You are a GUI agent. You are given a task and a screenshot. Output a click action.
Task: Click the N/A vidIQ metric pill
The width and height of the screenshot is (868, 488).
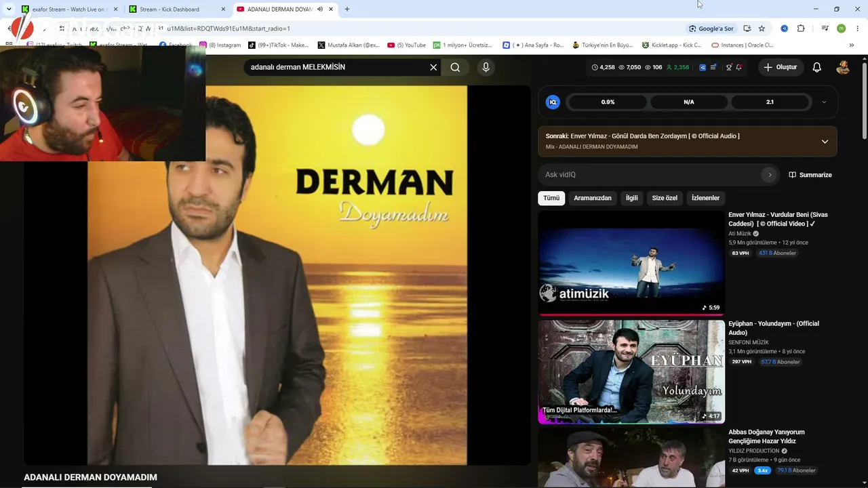pyautogui.click(x=689, y=102)
